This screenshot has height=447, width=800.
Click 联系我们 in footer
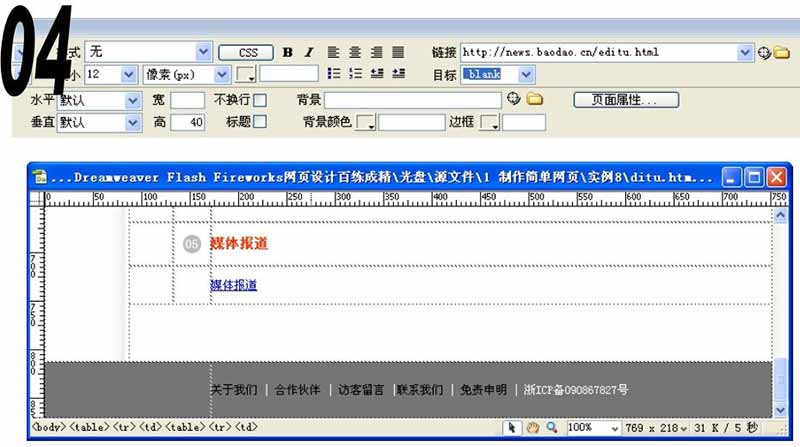pyautogui.click(x=420, y=390)
